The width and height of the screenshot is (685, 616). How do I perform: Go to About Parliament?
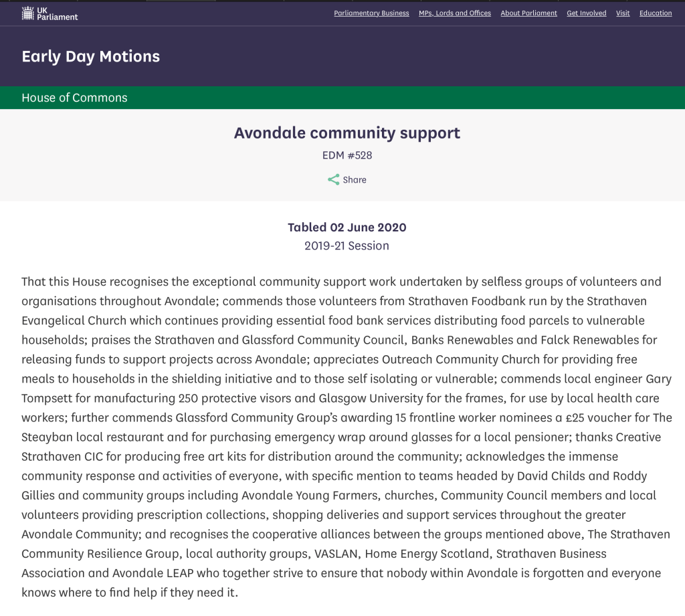[528, 13]
